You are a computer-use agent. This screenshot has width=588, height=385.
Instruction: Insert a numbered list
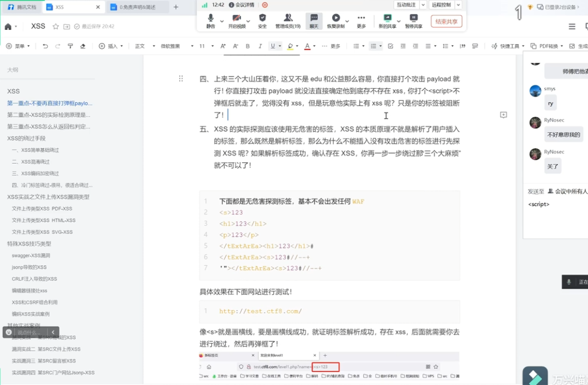373,46
